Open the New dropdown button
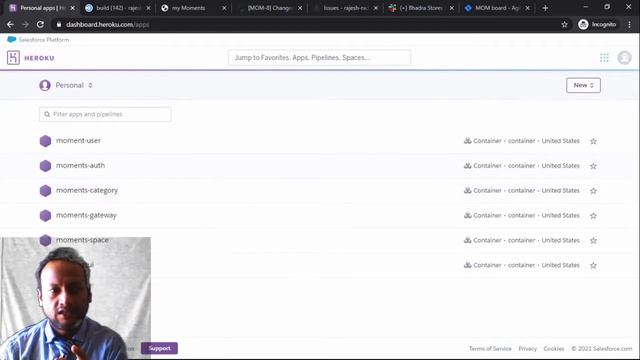The height and width of the screenshot is (360, 640). pyautogui.click(x=583, y=85)
